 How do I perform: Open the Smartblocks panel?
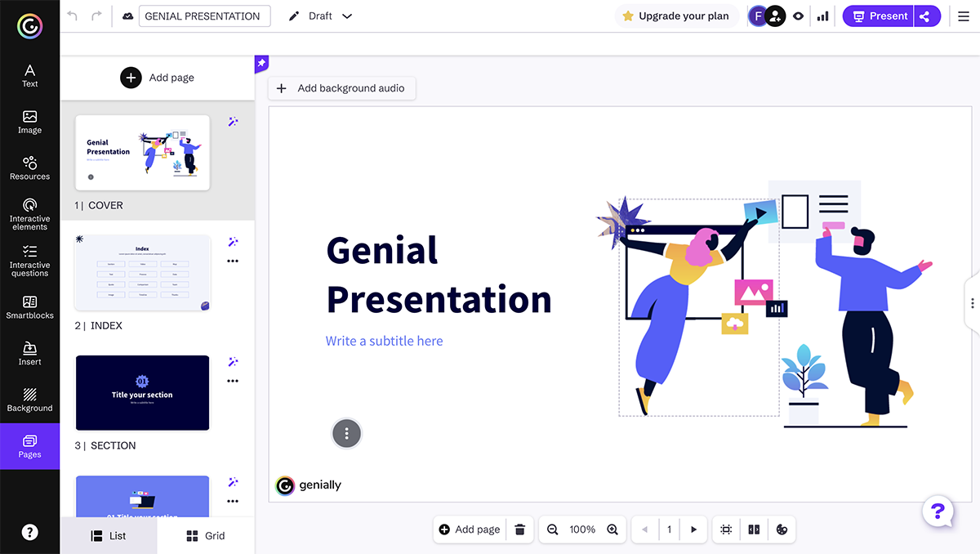29,307
